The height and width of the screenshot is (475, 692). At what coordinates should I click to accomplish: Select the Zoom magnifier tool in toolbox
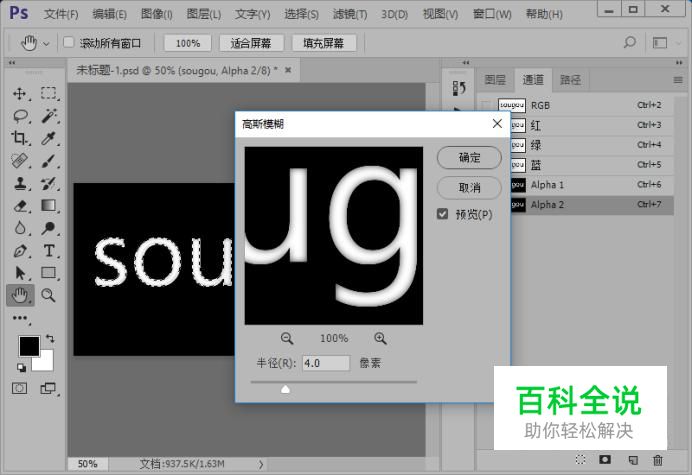click(48, 295)
